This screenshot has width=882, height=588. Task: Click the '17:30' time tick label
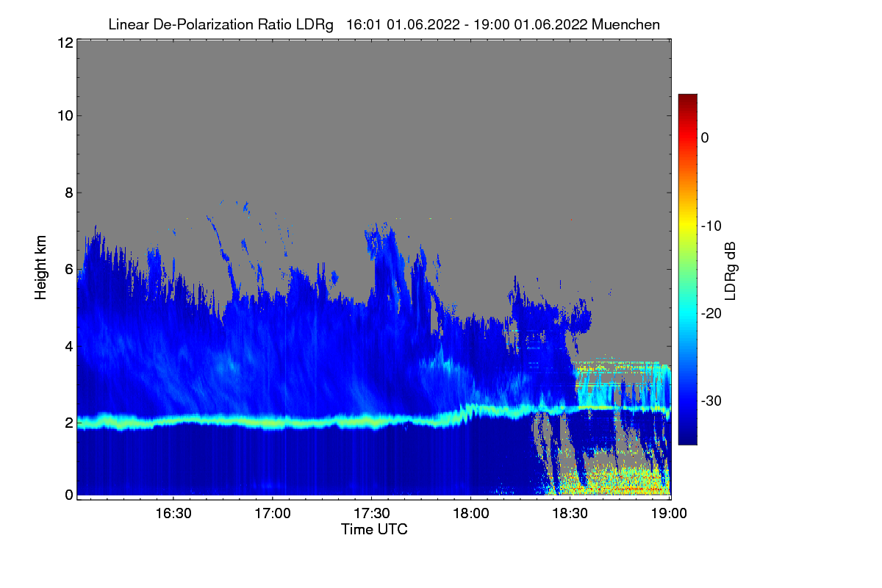(372, 513)
